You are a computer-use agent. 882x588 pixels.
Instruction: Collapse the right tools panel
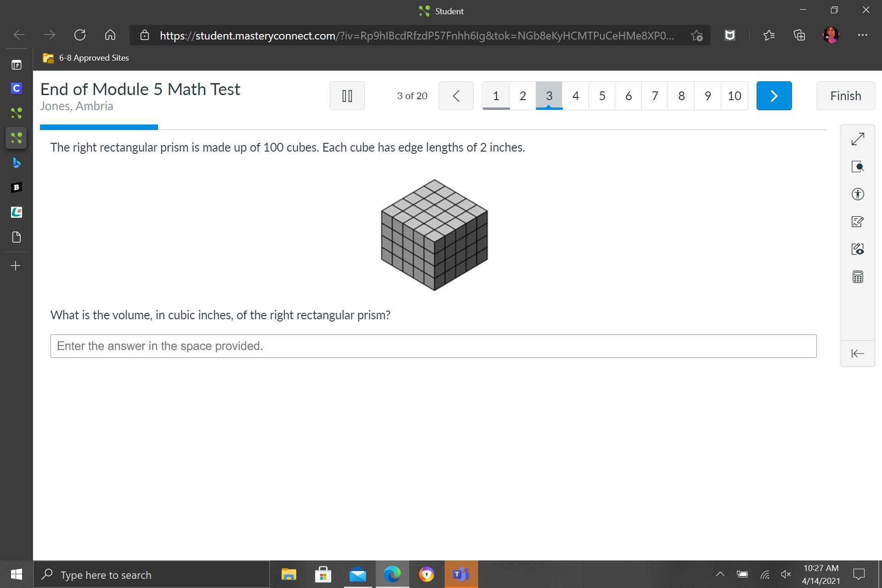pos(858,353)
